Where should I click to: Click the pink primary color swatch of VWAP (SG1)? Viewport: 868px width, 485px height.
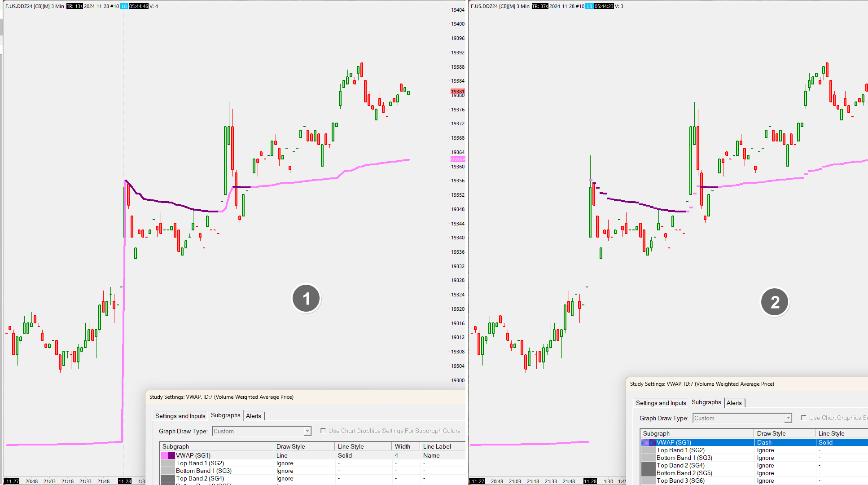tap(164, 455)
